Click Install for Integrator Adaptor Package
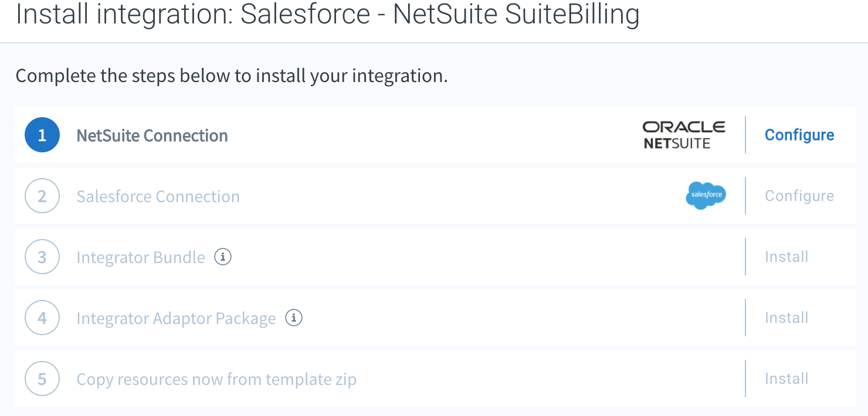This screenshot has height=416, width=868. pyautogui.click(x=786, y=318)
